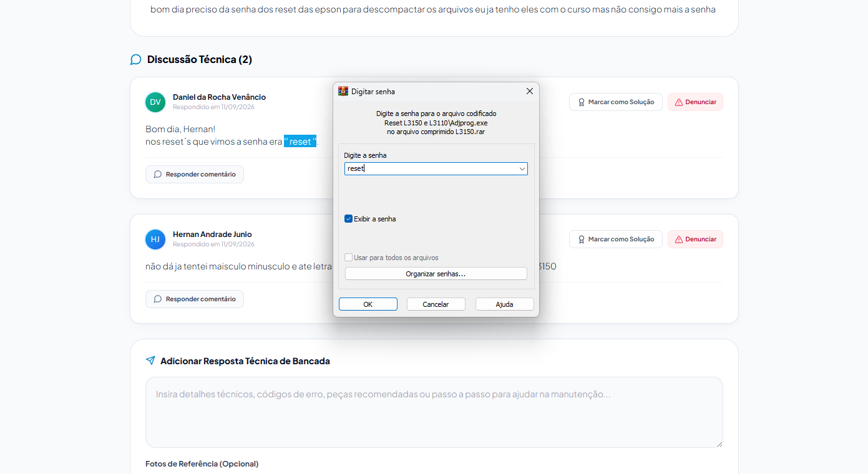Close the Digitar senha dialog
The width and height of the screenshot is (868, 474).
530,91
